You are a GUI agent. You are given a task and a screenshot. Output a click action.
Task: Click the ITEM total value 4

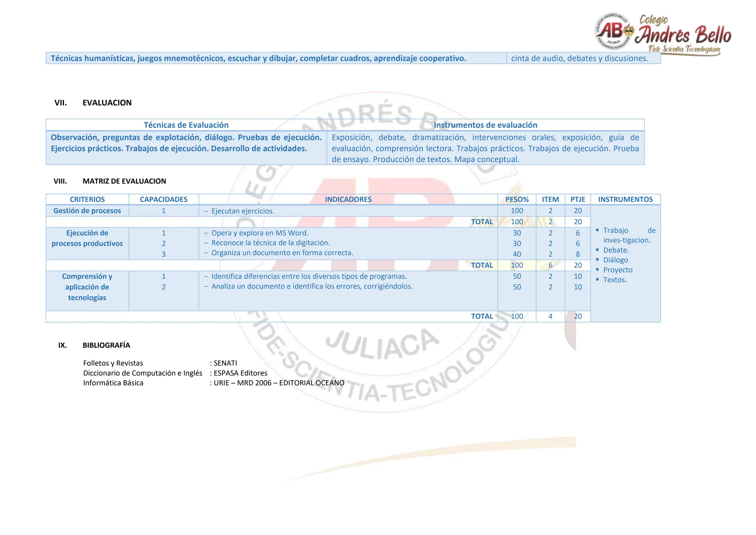(x=550, y=316)
